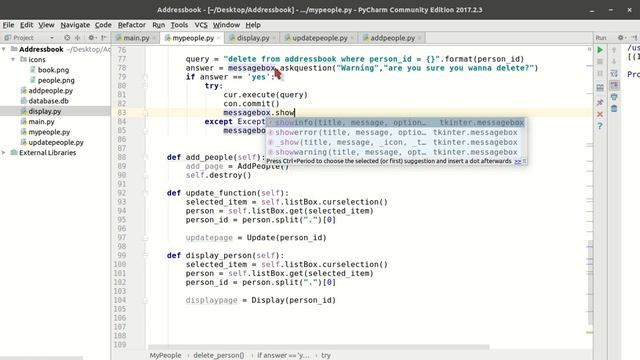
Task: Select people.png in project tree
Action: pos(56,80)
